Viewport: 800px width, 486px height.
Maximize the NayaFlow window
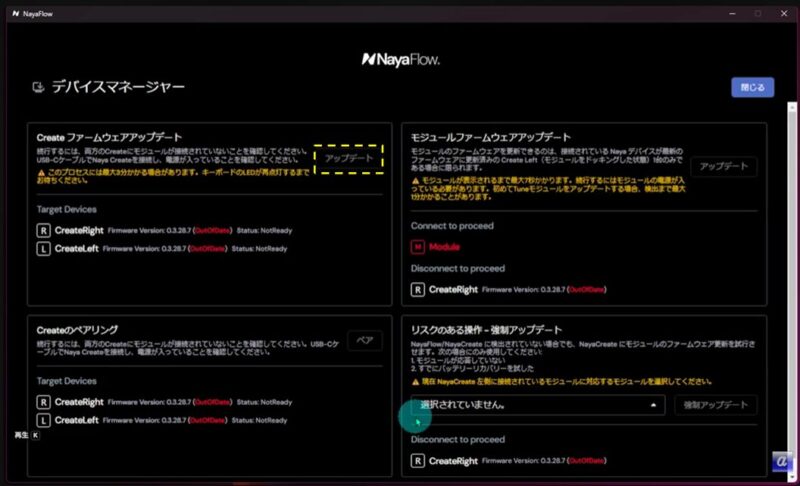[757, 13]
